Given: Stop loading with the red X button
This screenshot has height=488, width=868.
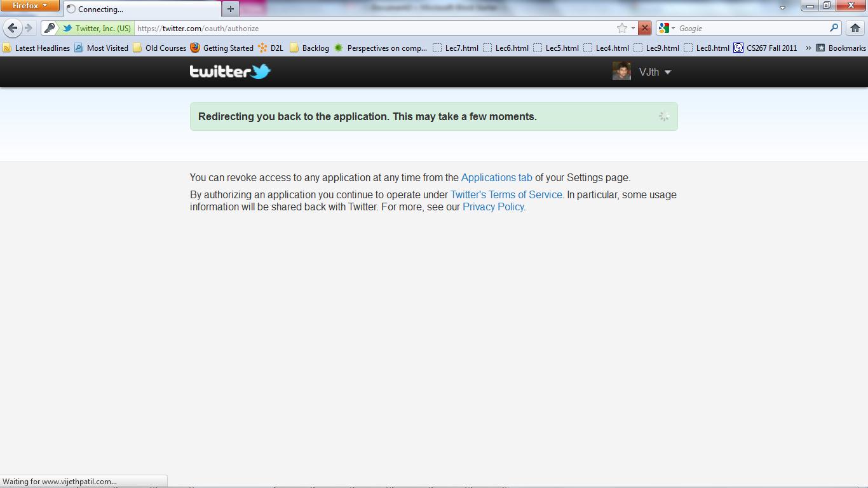Looking at the screenshot, I should click(645, 28).
